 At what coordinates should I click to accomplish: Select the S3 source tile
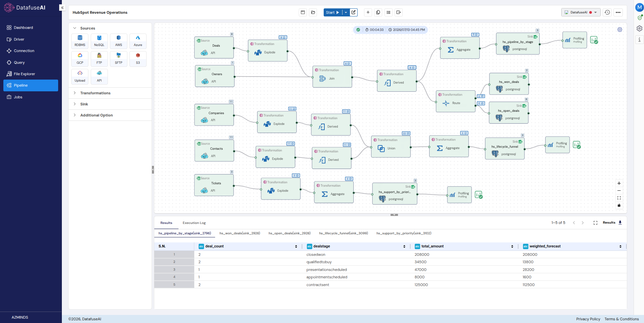[138, 58]
